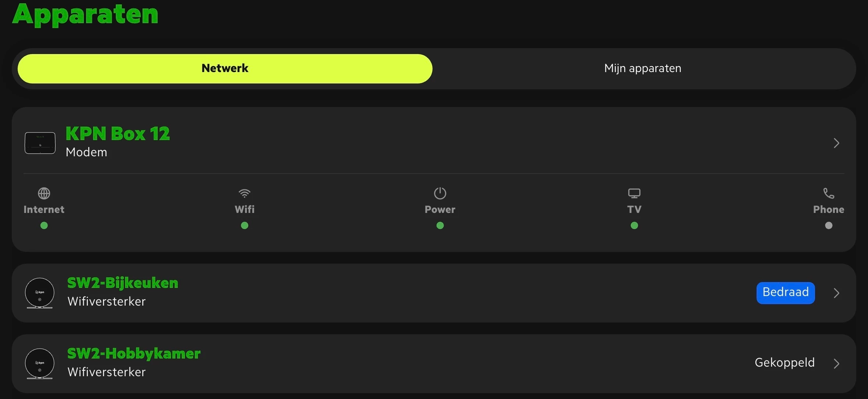
Task: Select the Netwerk tab
Action: click(225, 69)
